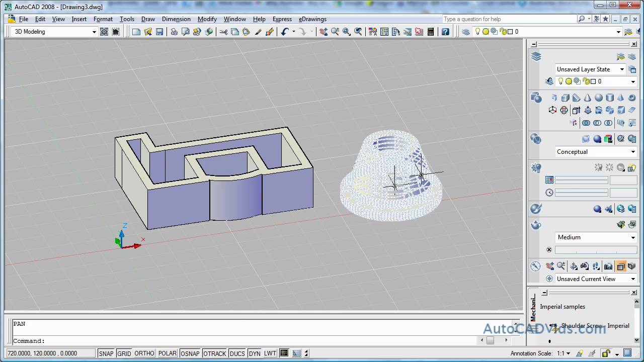The width and height of the screenshot is (644, 362).
Task: Click the dashboard zoom icon
Action: point(561,266)
